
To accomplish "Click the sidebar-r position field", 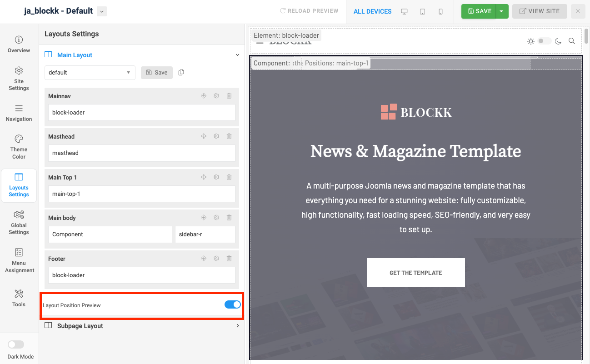I will click(x=205, y=234).
